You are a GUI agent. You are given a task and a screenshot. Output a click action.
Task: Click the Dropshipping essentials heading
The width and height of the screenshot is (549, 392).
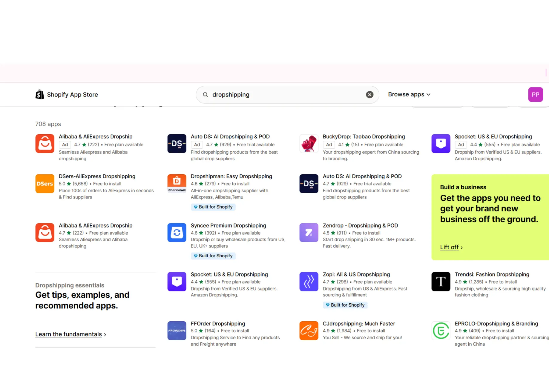(x=70, y=285)
